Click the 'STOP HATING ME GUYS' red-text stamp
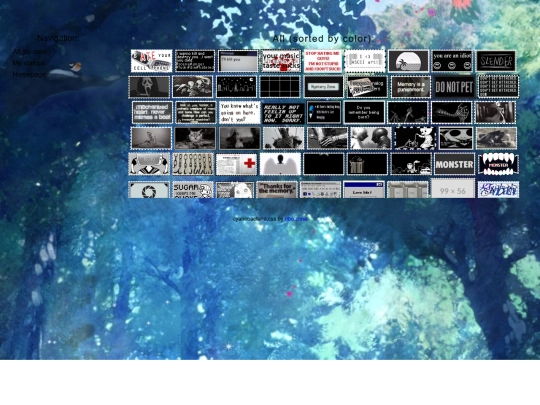Image resolution: width=540 pixels, height=405 pixels. (x=323, y=61)
